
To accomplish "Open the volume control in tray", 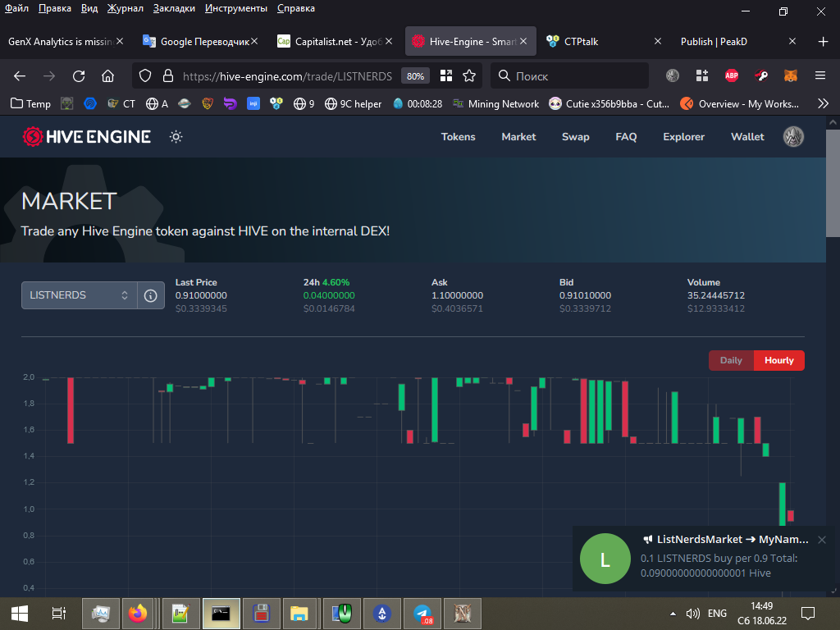I will pyautogui.click(x=692, y=614).
